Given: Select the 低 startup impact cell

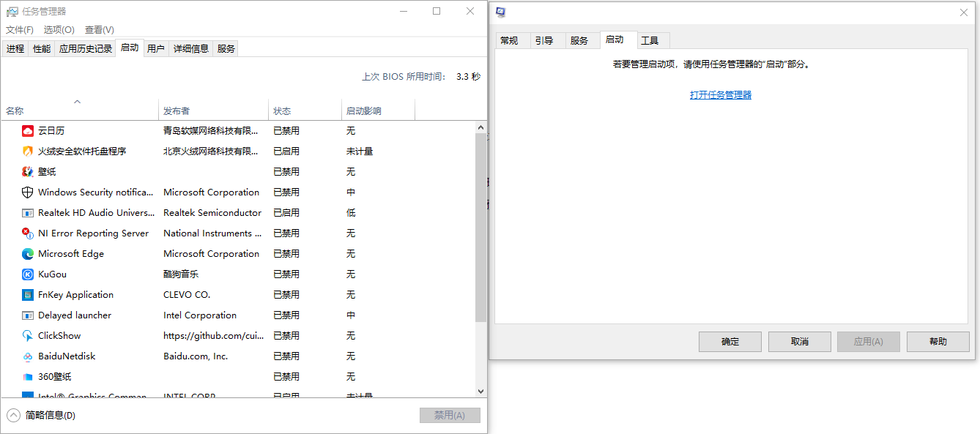Looking at the screenshot, I should click(351, 213).
